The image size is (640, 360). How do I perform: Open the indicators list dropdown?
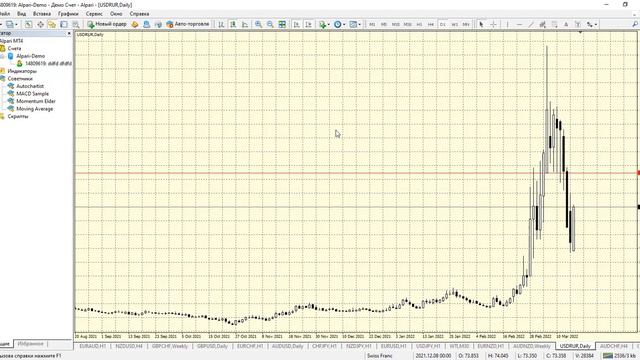coord(324,24)
